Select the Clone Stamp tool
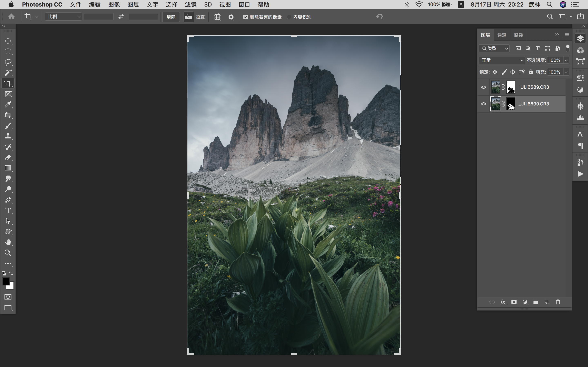588x367 pixels. pyautogui.click(x=8, y=136)
